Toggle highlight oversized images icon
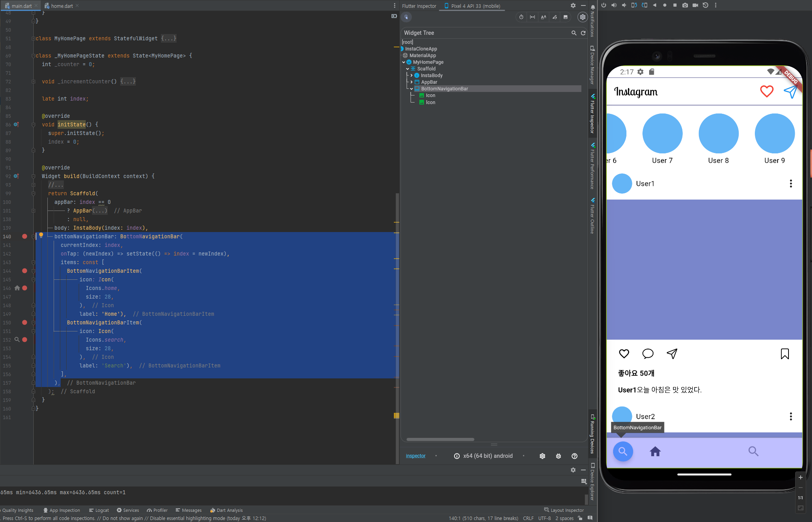Image resolution: width=812 pixels, height=522 pixels. click(x=565, y=17)
